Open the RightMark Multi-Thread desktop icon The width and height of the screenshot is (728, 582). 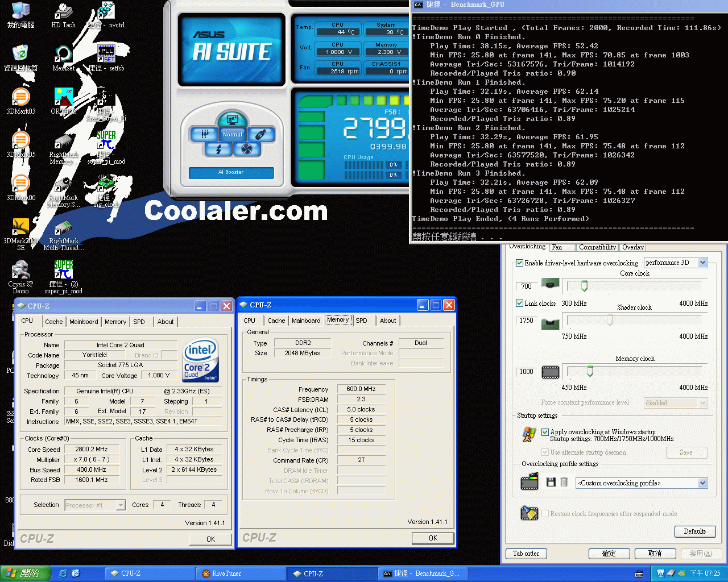click(63, 235)
